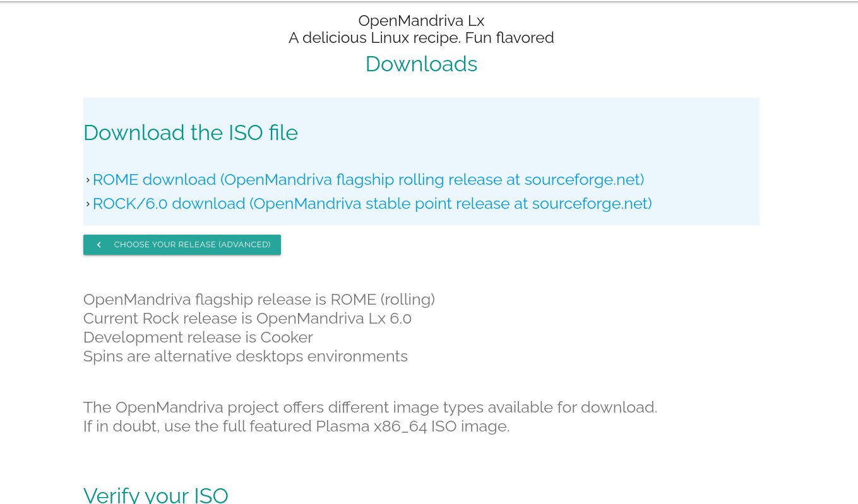This screenshot has height=504, width=858.
Task: Click the text 'Development release is Cooker'
Action: (198, 337)
